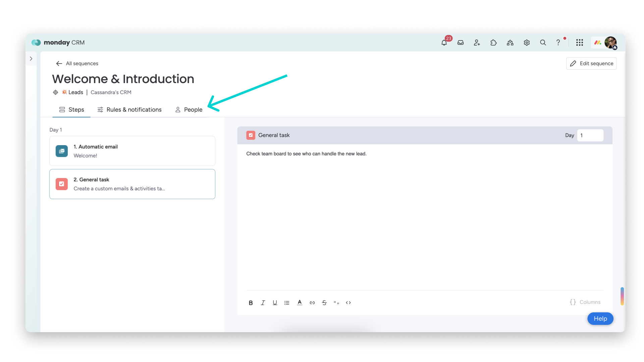Click the General task step checkbox icon

(x=62, y=184)
